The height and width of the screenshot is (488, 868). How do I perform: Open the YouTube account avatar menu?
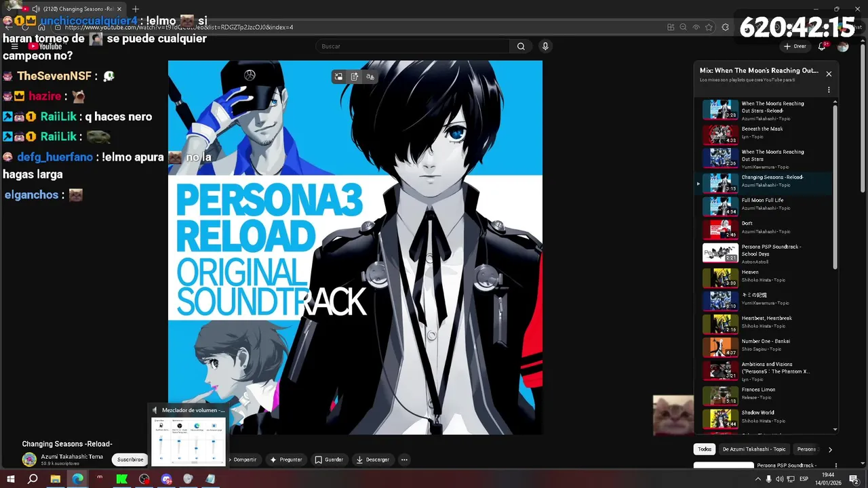(x=843, y=46)
